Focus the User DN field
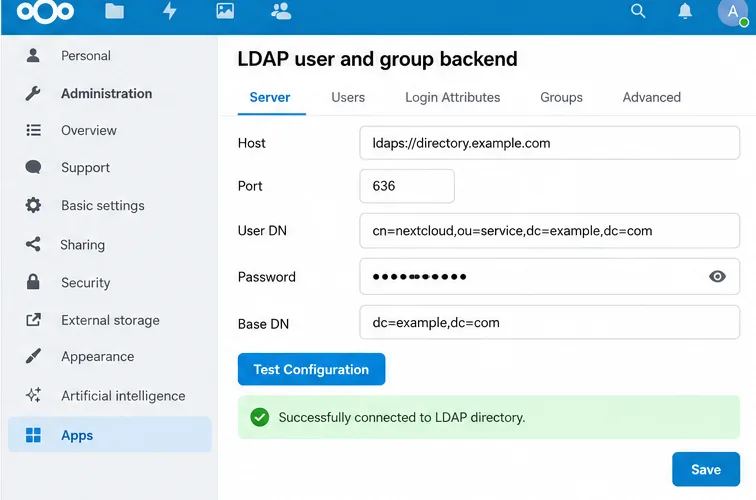The image size is (756, 500). coord(550,230)
